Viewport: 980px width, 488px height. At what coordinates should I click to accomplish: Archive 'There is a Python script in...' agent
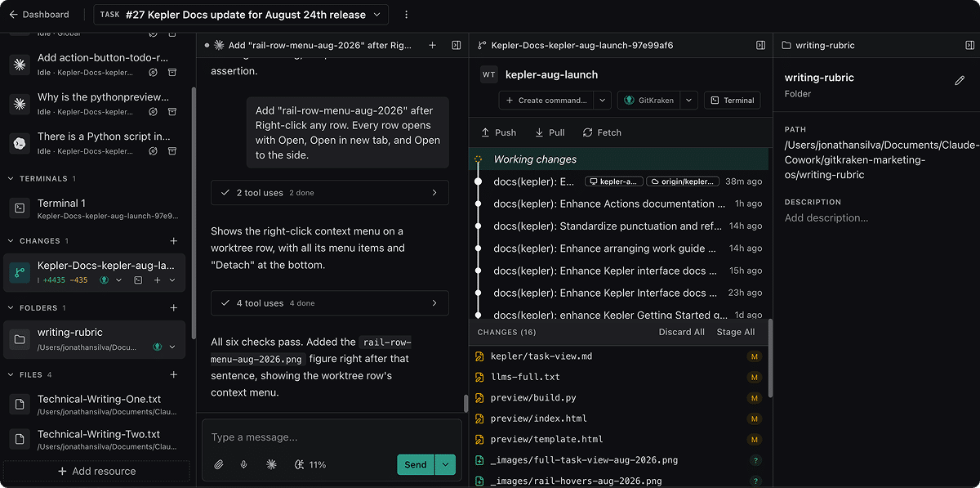172,151
